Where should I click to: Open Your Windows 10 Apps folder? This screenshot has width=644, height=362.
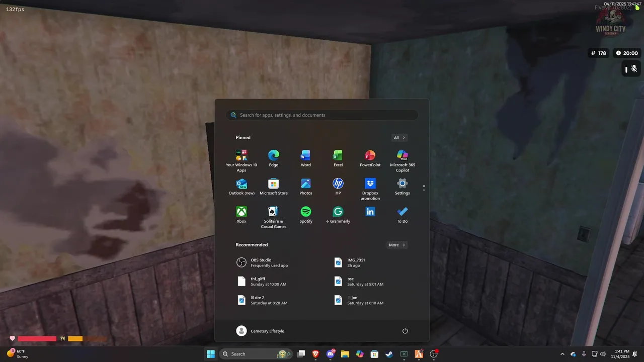[242, 161]
